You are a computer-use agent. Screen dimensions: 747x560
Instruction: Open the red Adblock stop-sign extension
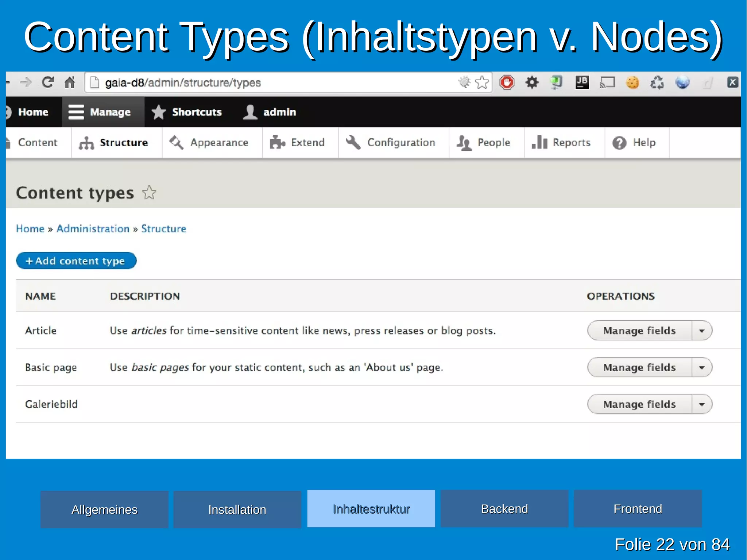507,82
